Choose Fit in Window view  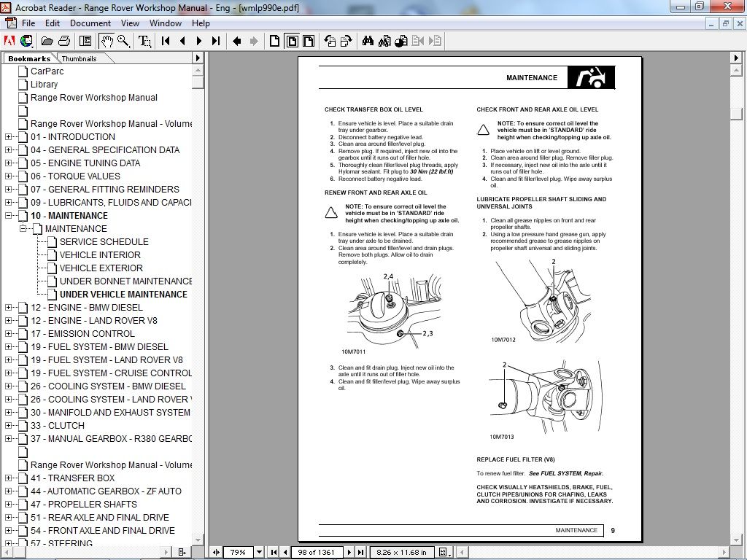[x=292, y=41]
